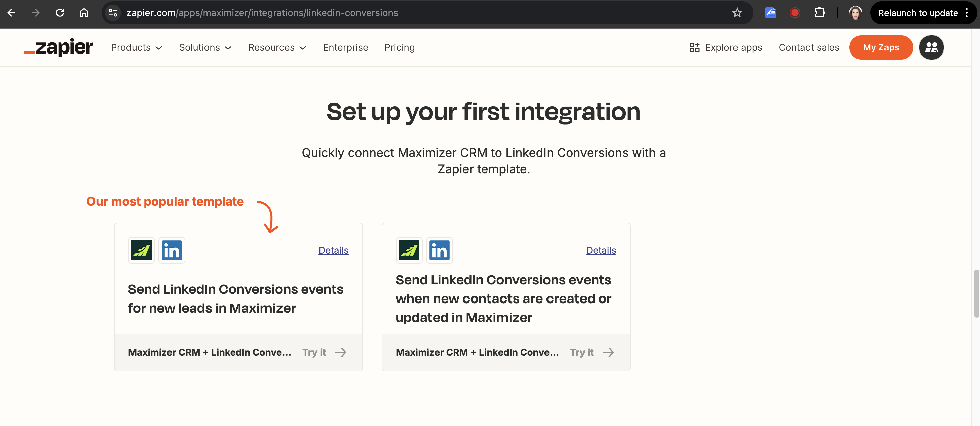Click 'when new contacts are created or updated' title
This screenshot has height=426, width=980.
coord(503,298)
